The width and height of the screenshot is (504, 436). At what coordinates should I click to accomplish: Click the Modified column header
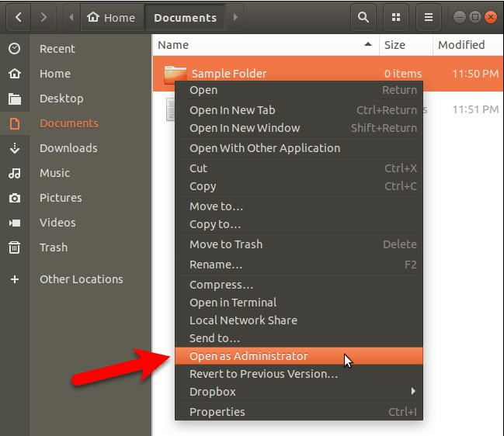461,45
